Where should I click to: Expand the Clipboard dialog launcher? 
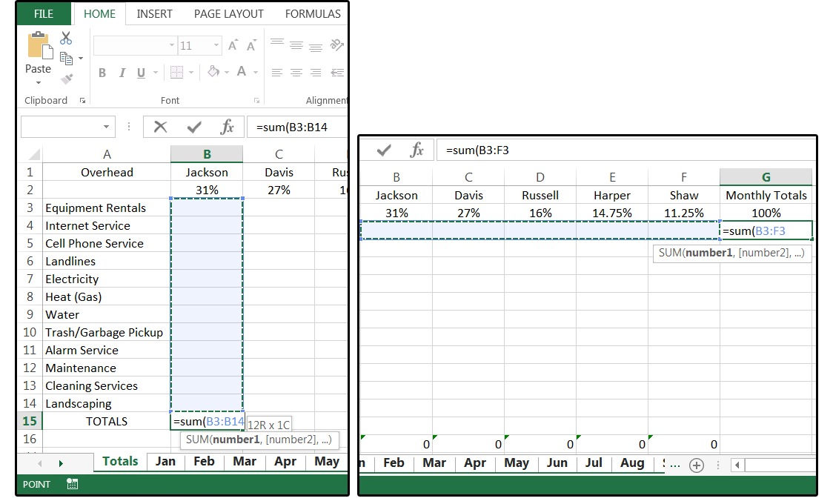pos(82,100)
